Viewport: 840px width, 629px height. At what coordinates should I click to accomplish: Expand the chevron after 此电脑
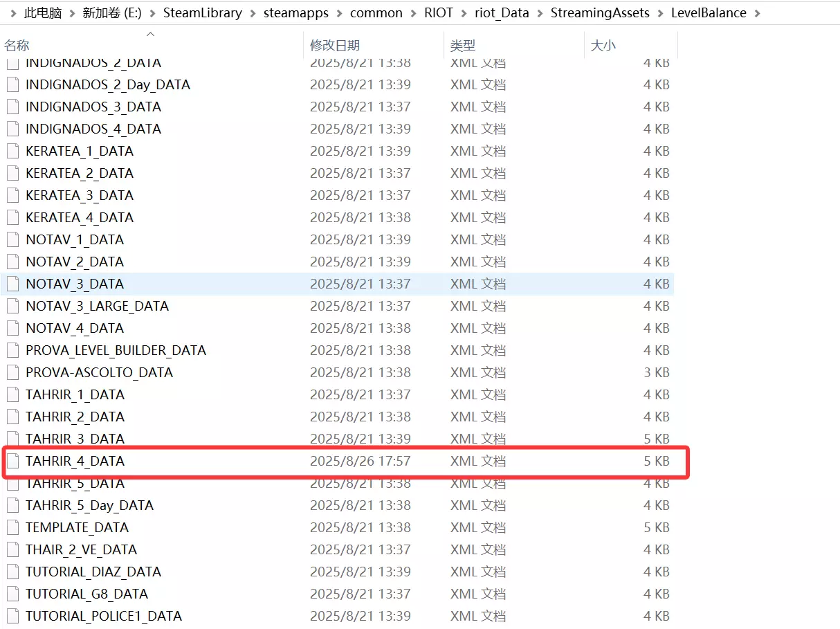(73, 13)
